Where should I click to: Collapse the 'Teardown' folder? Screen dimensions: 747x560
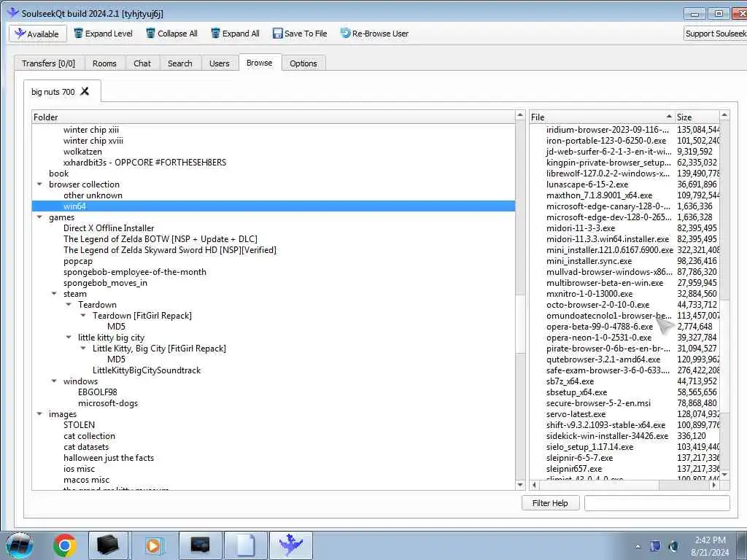click(x=69, y=305)
